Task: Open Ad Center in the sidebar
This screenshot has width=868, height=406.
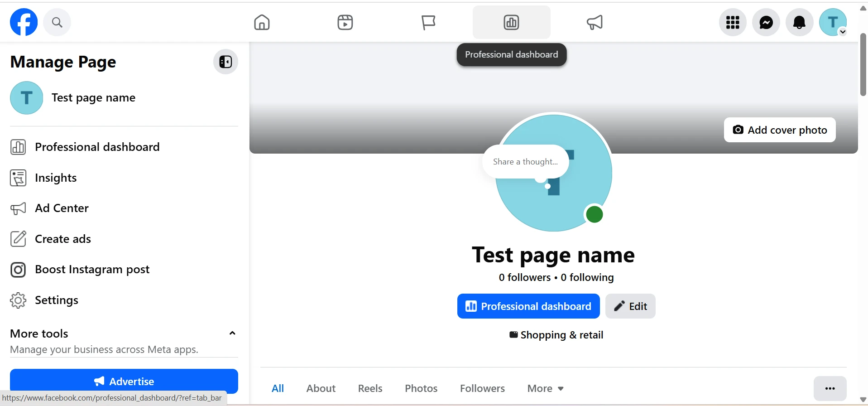Action: pos(124,208)
